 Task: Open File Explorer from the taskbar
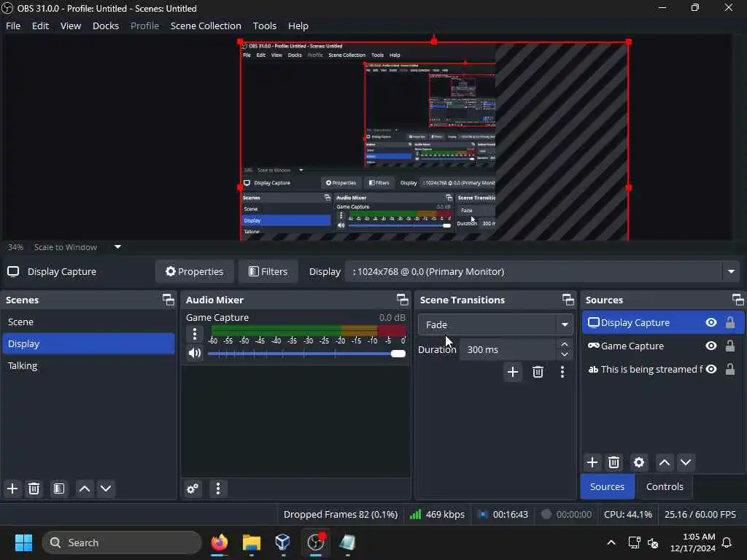pyautogui.click(x=252, y=542)
